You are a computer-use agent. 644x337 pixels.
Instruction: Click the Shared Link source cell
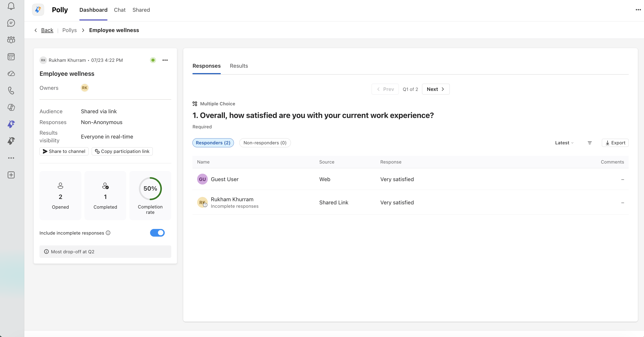[333, 202]
